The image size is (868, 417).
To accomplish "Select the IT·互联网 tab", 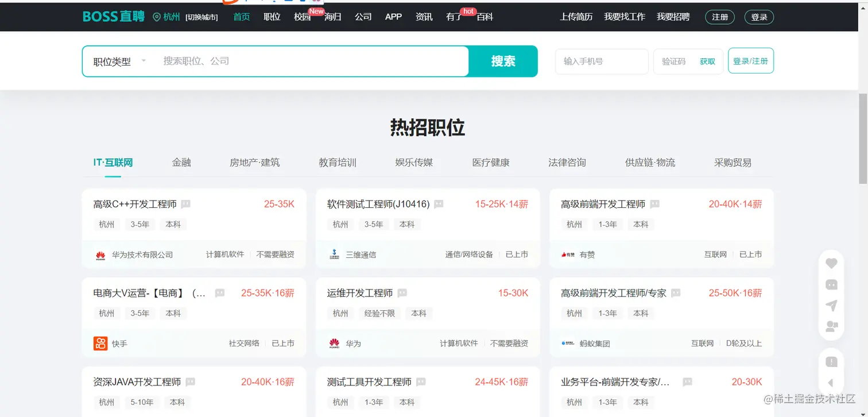I will point(113,163).
